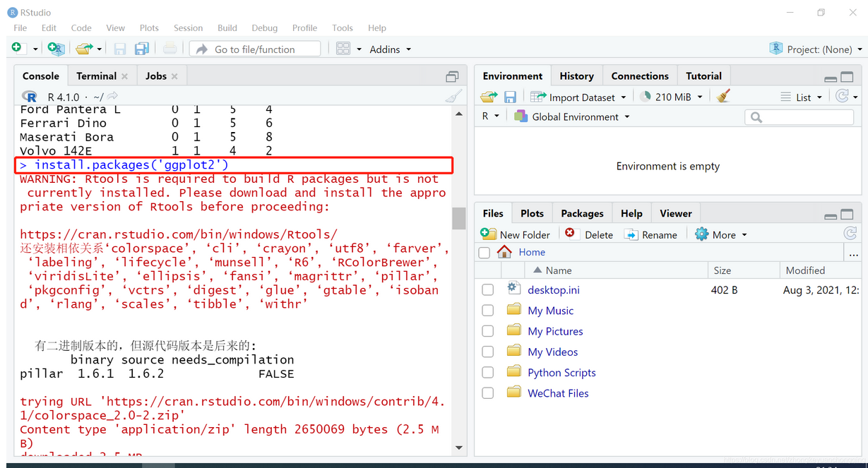Tick the checkbox for desktop.ini
The height and width of the screenshot is (468, 868).
click(487, 289)
